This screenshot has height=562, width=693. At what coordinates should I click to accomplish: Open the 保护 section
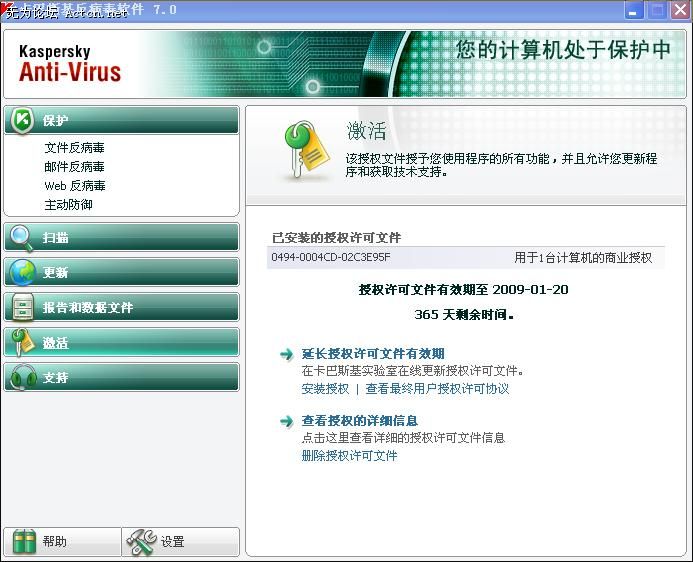[122, 120]
